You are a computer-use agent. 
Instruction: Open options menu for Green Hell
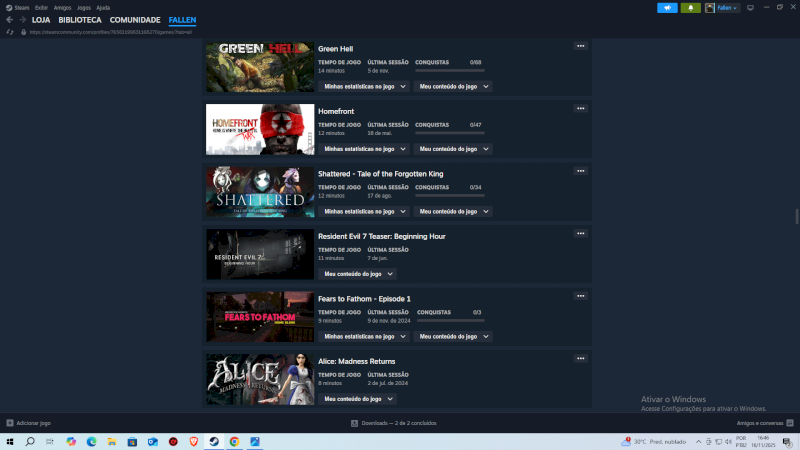(581, 46)
